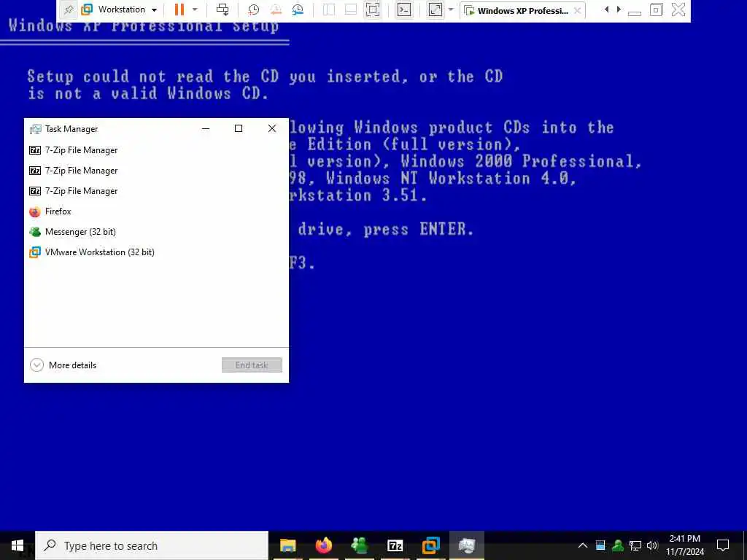Switch to VMware Workstation on the taskbar
Image resolution: width=747 pixels, height=560 pixels.
[430, 545]
